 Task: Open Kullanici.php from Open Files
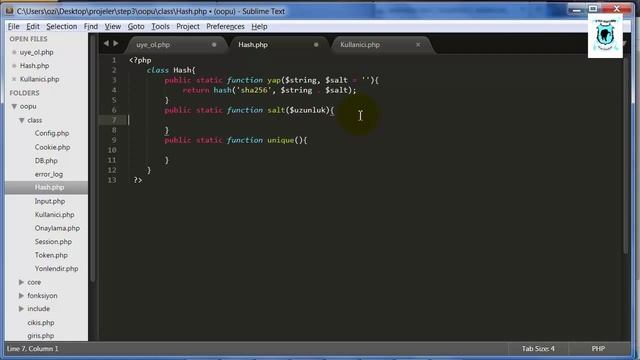[x=39, y=79]
